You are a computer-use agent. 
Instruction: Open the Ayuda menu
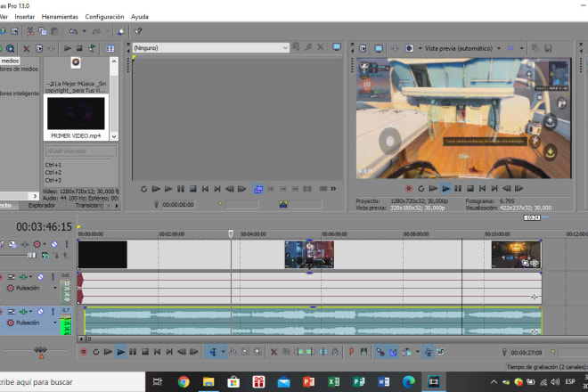point(140,17)
